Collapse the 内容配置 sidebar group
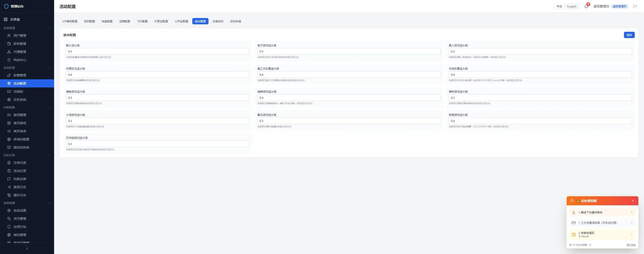Viewport: 644px width, 254px height. [49, 107]
